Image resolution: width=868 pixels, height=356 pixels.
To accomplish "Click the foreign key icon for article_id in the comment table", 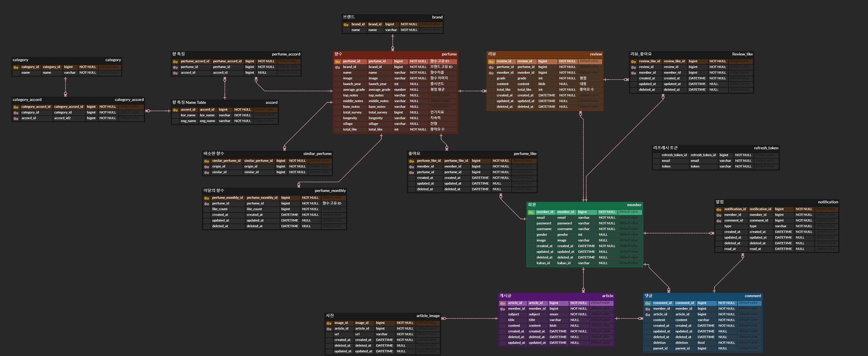I will pos(648,314).
